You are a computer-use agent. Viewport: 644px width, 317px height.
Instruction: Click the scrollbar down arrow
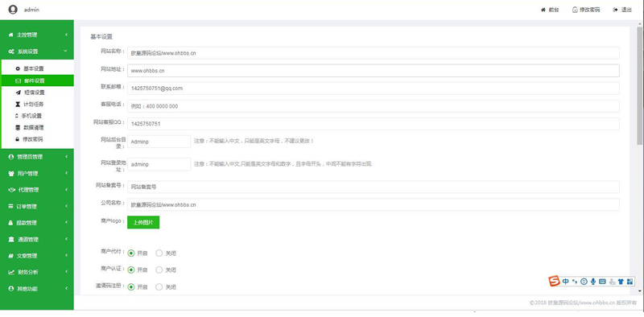[x=640, y=290]
